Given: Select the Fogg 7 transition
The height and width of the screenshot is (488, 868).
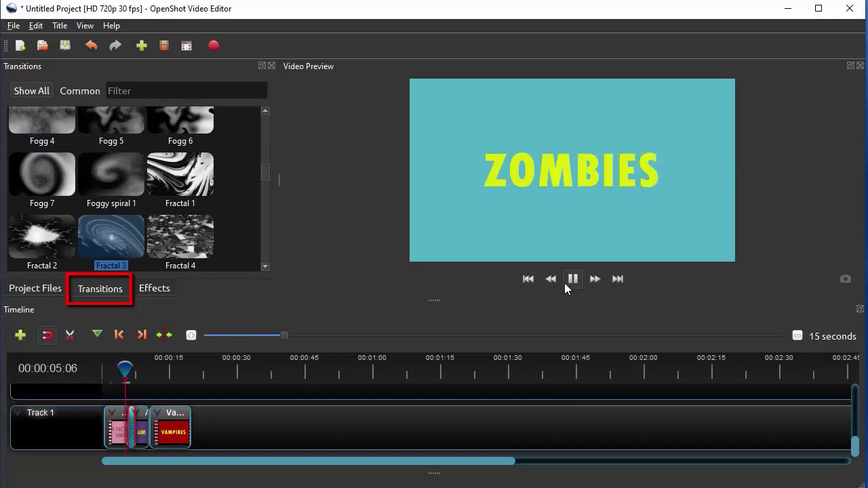Looking at the screenshot, I should 42,180.
